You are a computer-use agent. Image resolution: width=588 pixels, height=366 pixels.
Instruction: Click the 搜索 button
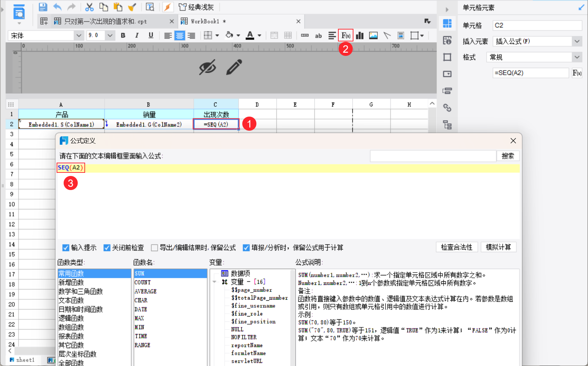click(508, 156)
